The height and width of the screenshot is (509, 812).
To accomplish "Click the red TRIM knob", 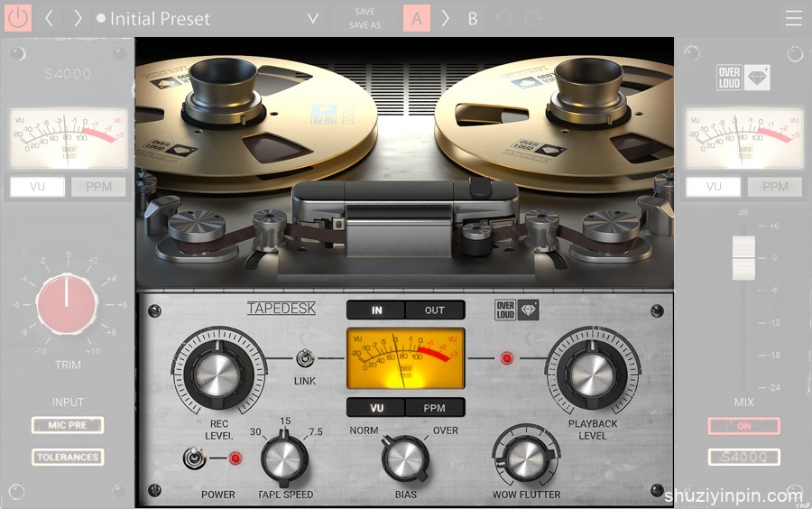I will pyautogui.click(x=67, y=304).
